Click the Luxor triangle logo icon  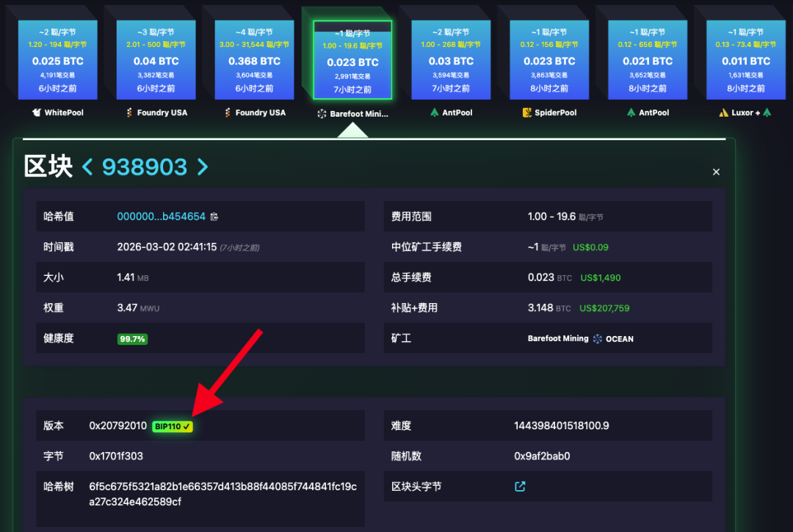tap(724, 113)
